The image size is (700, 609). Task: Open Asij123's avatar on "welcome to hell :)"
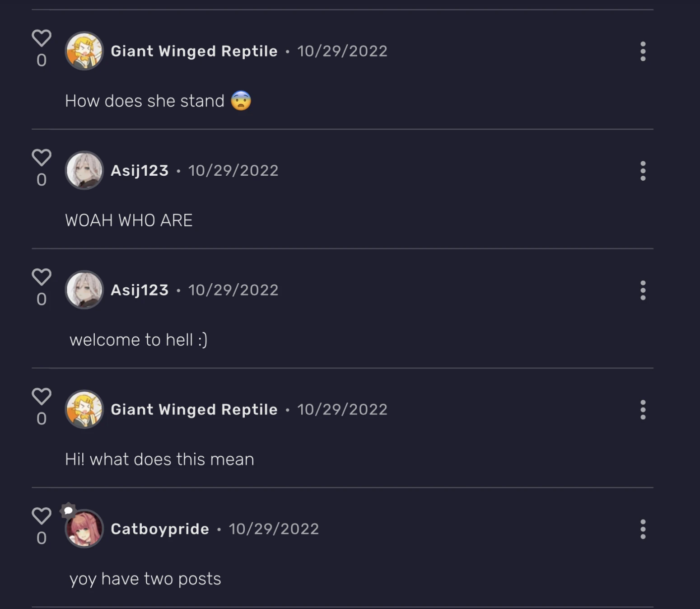[84, 290]
